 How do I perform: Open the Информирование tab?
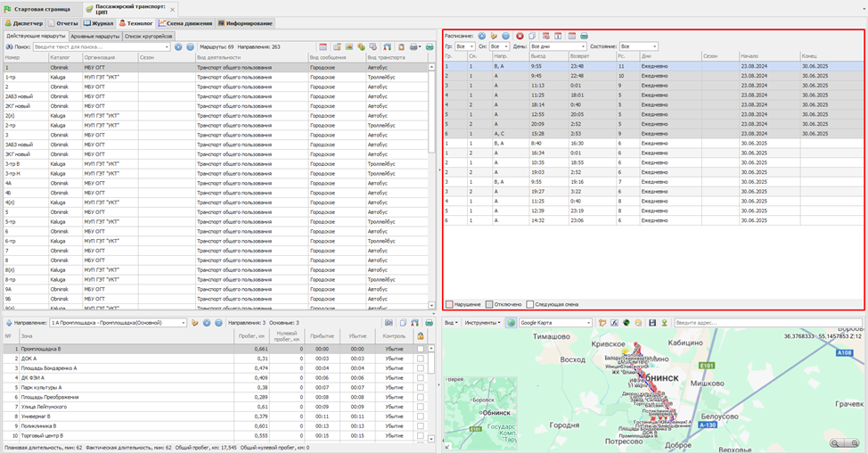[x=245, y=23]
